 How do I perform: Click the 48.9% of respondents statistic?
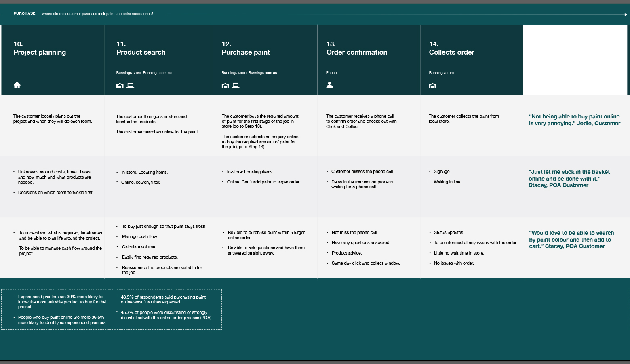tap(163, 299)
